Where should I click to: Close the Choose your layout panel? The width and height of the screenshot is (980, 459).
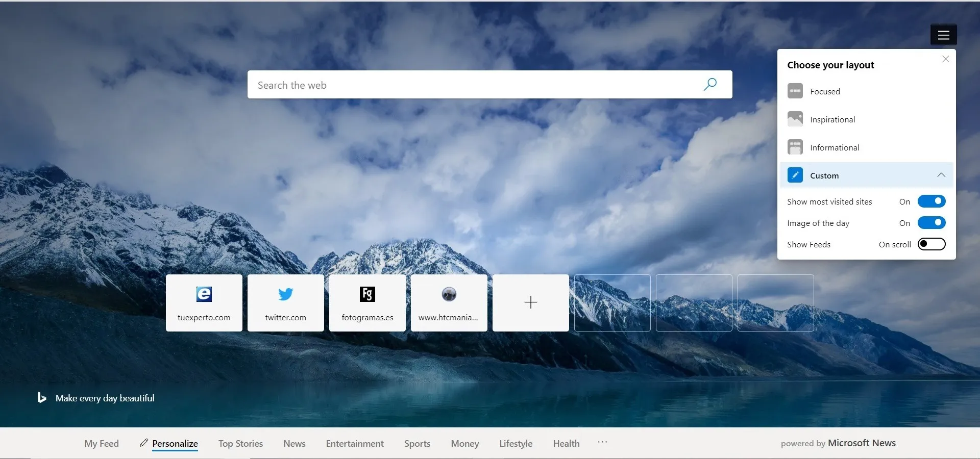click(x=945, y=59)
